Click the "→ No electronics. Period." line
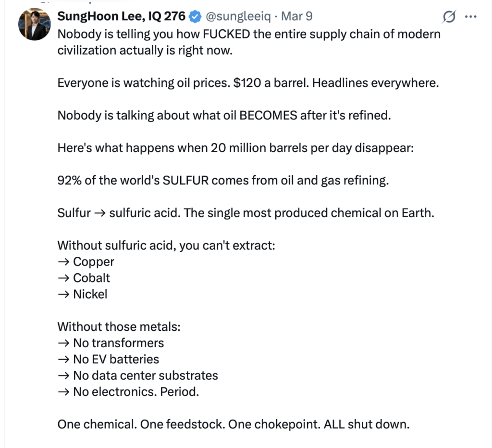The image size is (492, 448). pyautogui.click(x=128, y=392)
